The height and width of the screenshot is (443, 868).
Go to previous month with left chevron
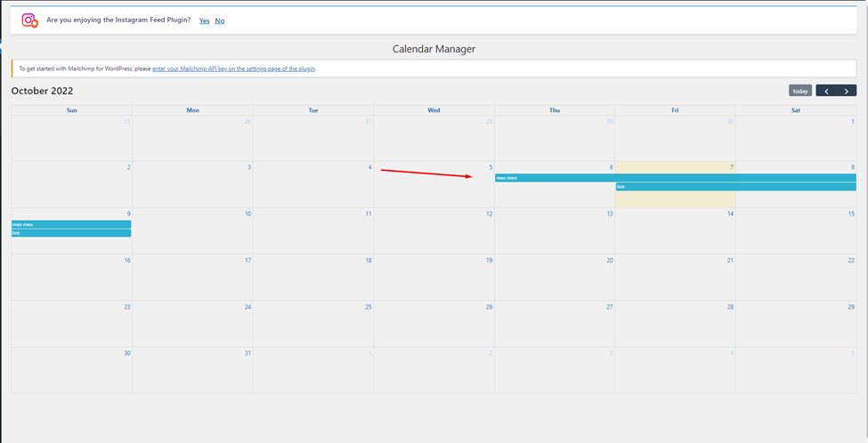(x=826, y=91)
